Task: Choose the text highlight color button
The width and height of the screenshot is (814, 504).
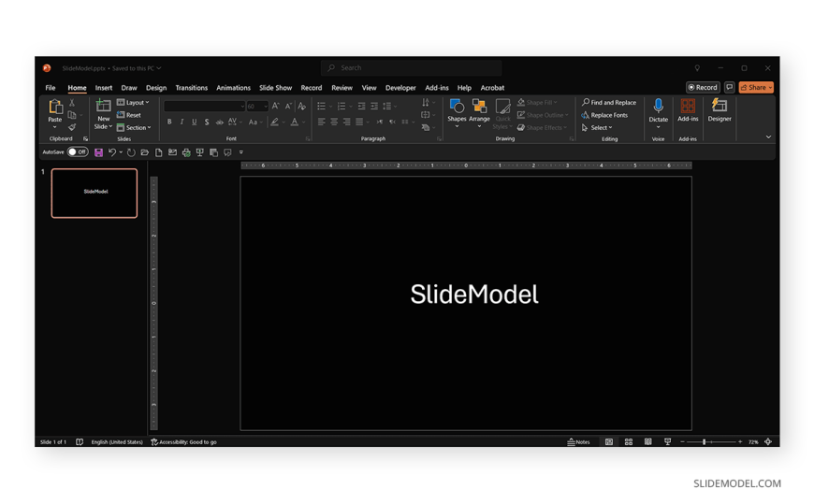Action: (275, 122)
